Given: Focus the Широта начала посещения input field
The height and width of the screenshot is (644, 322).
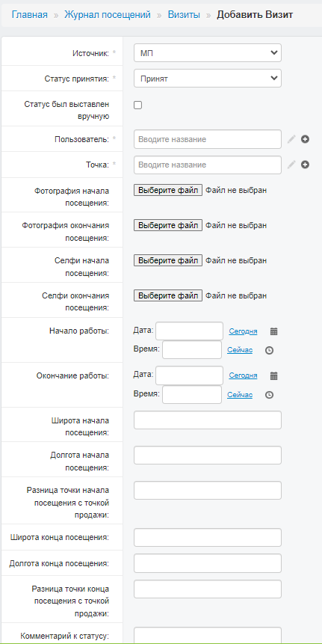Looking at the screenshot, I should (x=208, y=420).
